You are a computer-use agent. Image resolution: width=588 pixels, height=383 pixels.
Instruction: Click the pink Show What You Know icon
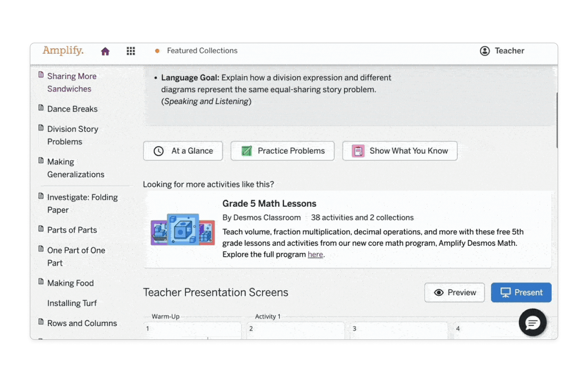coord(358,151)
